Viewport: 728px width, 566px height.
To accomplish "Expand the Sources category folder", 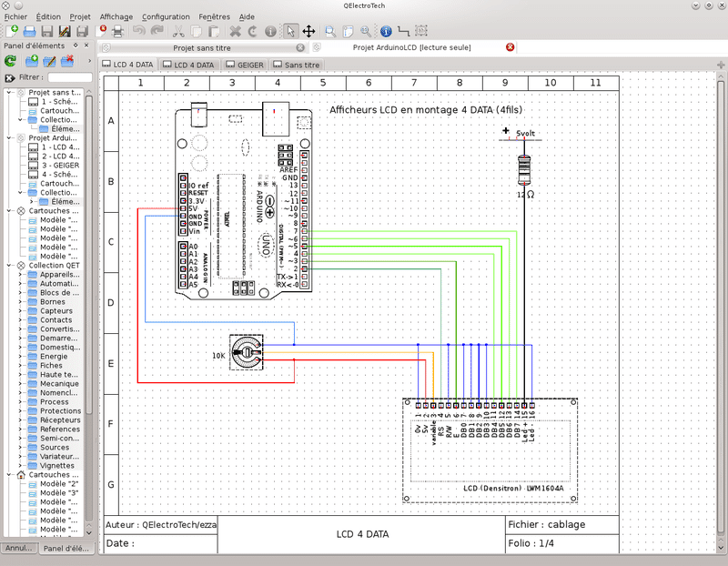I will click(x=21, y=447).
